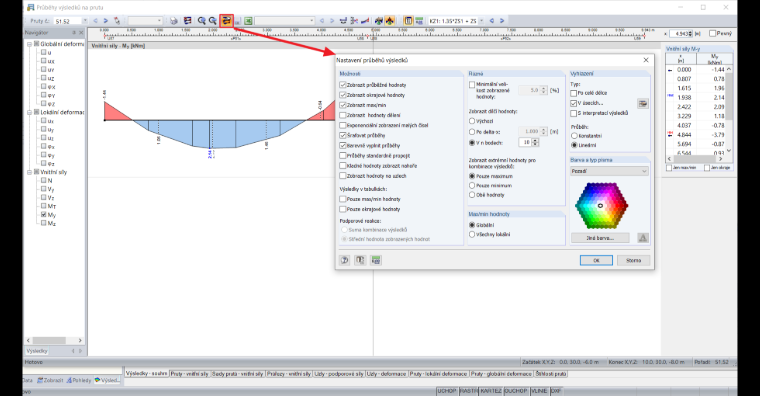Screen dimensions: 760x396
Task: Click the zoom-in magnifier icon
Action: [202, 21]
